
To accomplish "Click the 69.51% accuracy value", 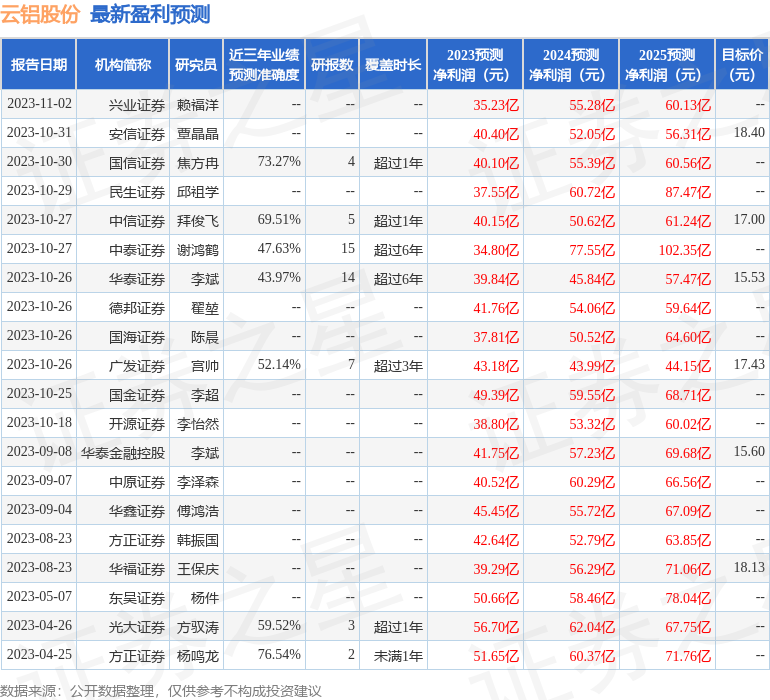I will [x=279, y=220].
